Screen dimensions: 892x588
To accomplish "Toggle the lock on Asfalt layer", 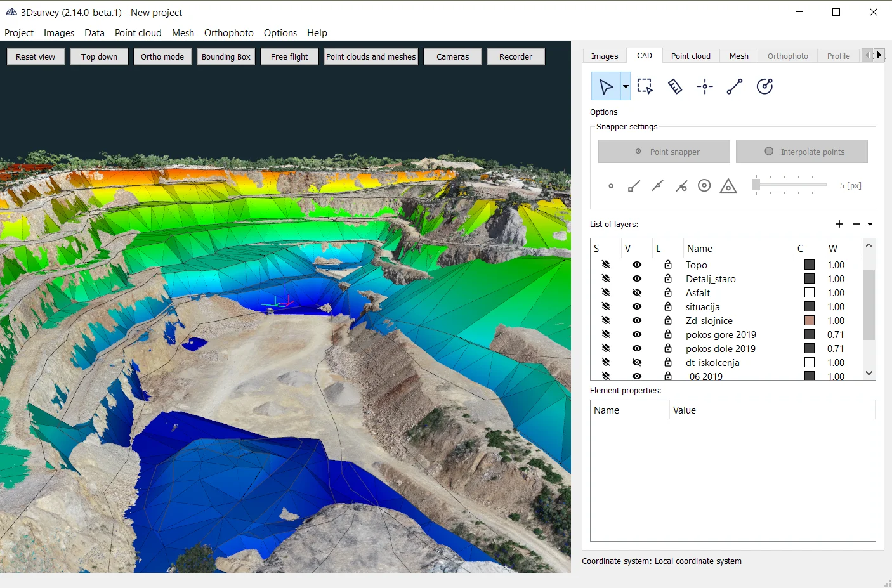I will tap(668, 292).
